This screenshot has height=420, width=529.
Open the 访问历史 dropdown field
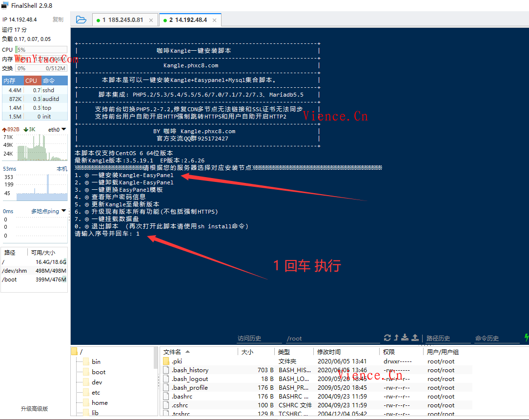[259, 339]
